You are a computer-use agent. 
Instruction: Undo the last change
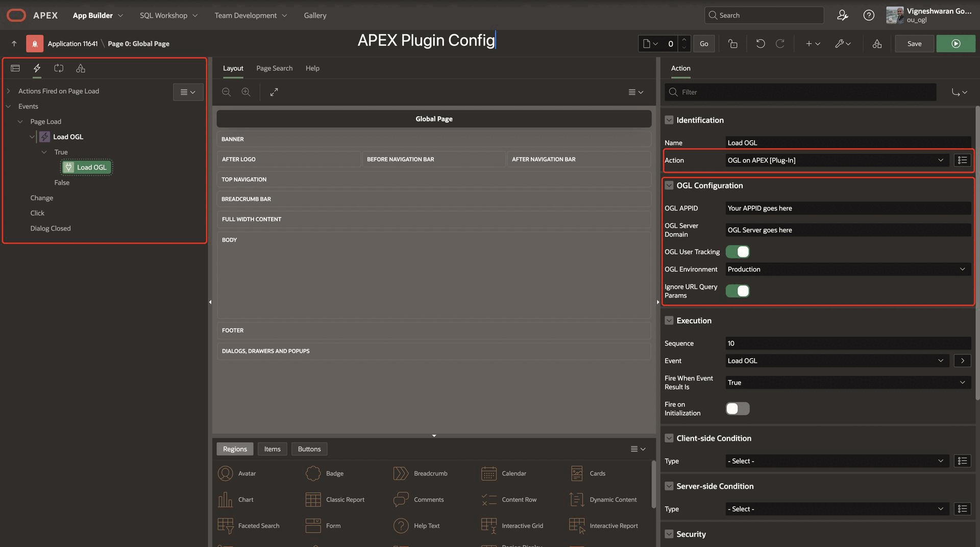click(x=761, y=44)
